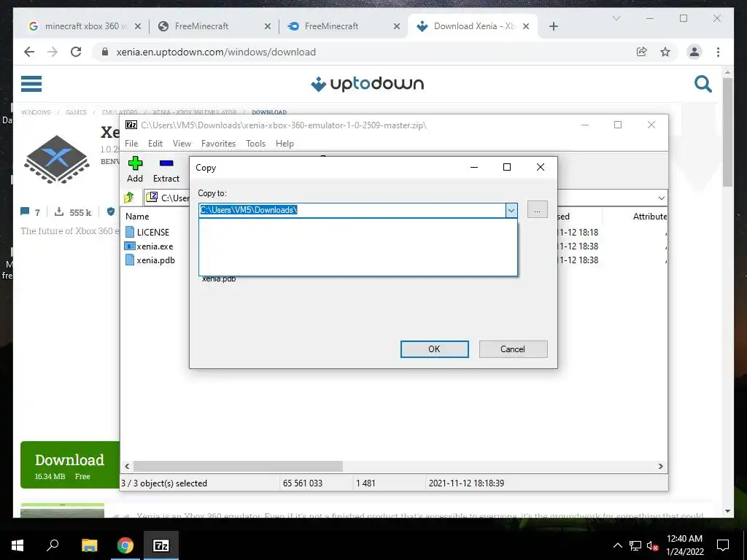Click the blue Extract icon in 7-Zip
The width and height of the screenshot is (747, 560).
[166, 163]
